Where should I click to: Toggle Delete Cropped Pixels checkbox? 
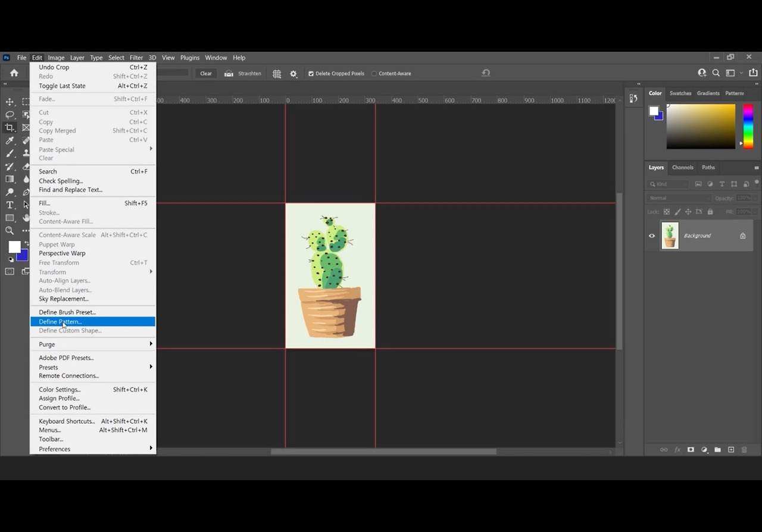pyautogui.click(x=311, y=74)
